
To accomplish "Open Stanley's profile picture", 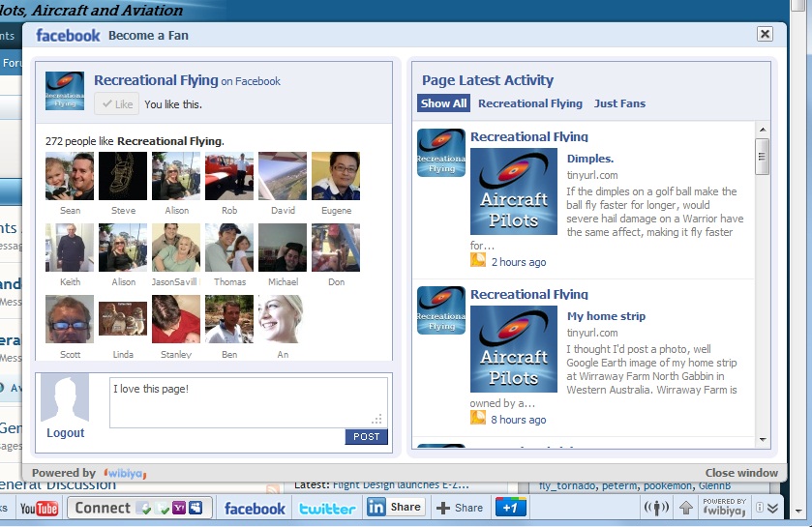I will click(176, 319).
